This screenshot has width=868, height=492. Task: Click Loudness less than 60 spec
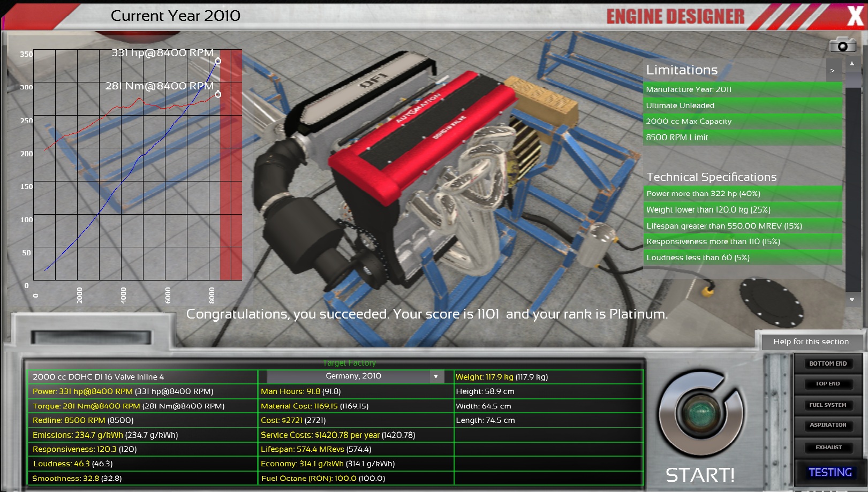pyautogui.click(x=742, y=258)
